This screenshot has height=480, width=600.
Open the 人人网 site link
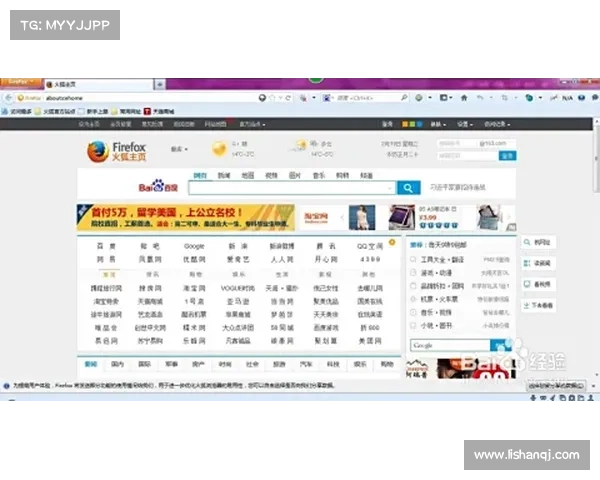(282, 260)
